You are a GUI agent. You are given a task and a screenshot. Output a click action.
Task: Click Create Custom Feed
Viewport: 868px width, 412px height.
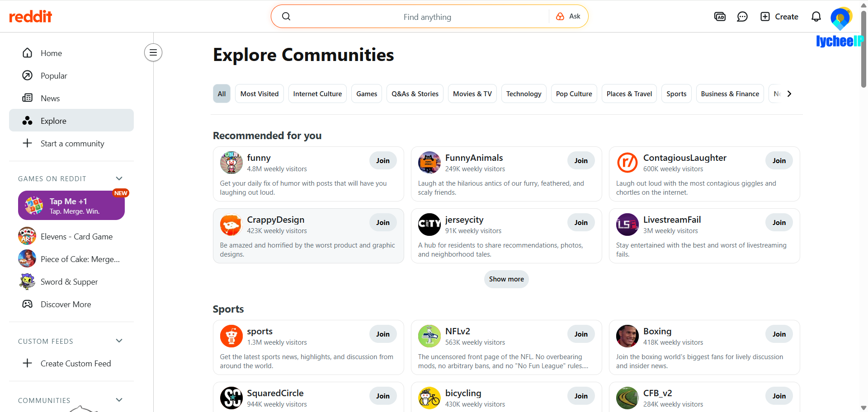pyautogui.click(x=71, y=363)
